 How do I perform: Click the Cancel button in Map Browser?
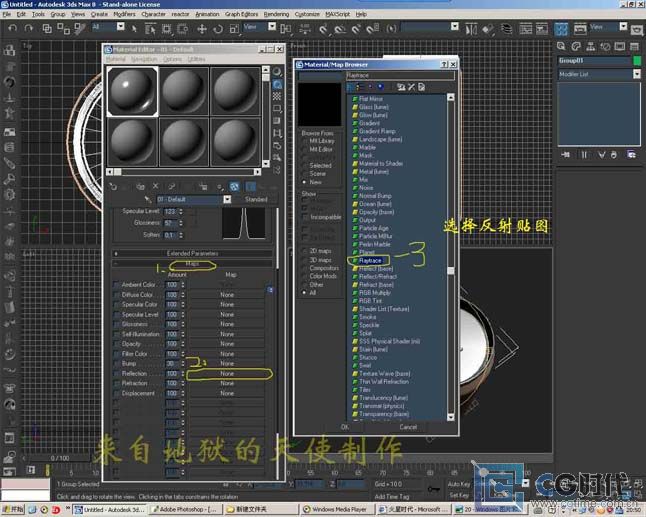[408, 427]
